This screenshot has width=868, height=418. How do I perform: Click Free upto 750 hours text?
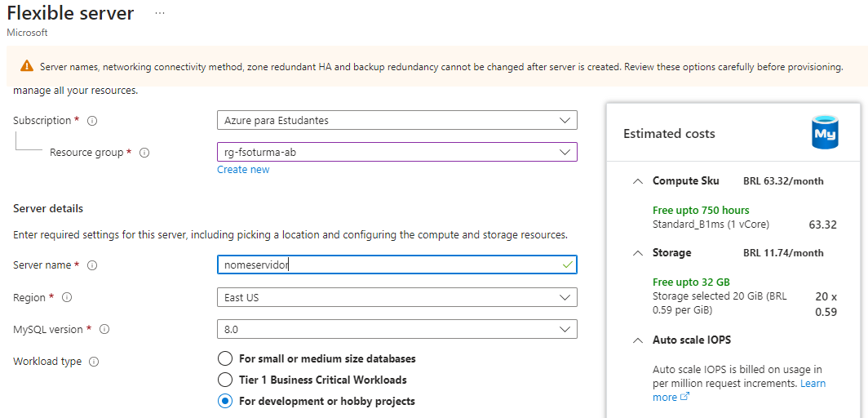pos(701,211)
